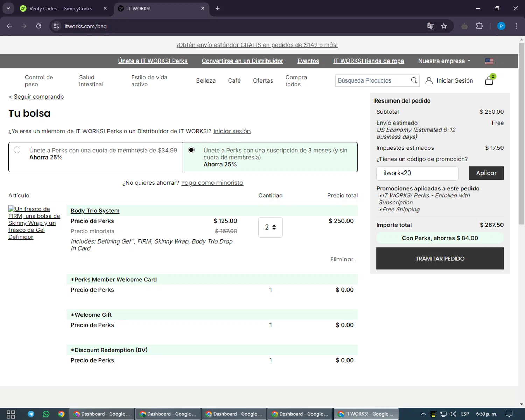View site information icon in address bar
Screen dimensions: 525x420
(x=56, y=26)
